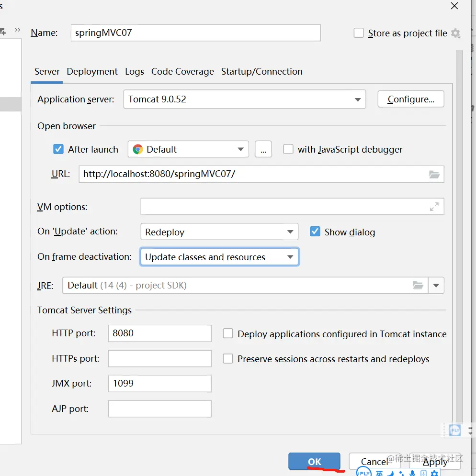Click the empty HTTPs port field

[x=159, y=358]
